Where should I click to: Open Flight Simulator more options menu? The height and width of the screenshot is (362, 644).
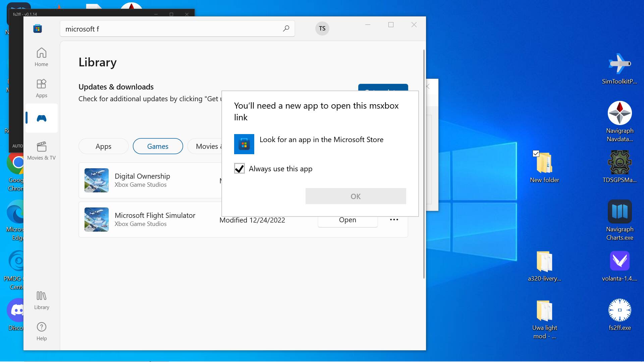[x=394, y=220]
